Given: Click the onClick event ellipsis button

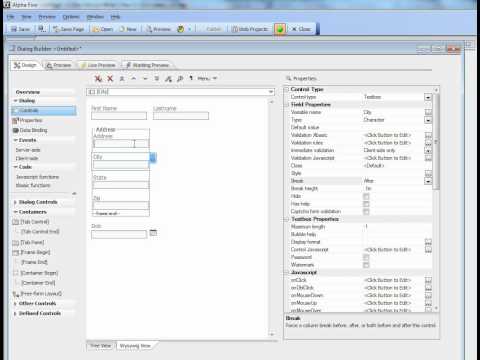Looking at the screenshot, I should coord(428,280).
